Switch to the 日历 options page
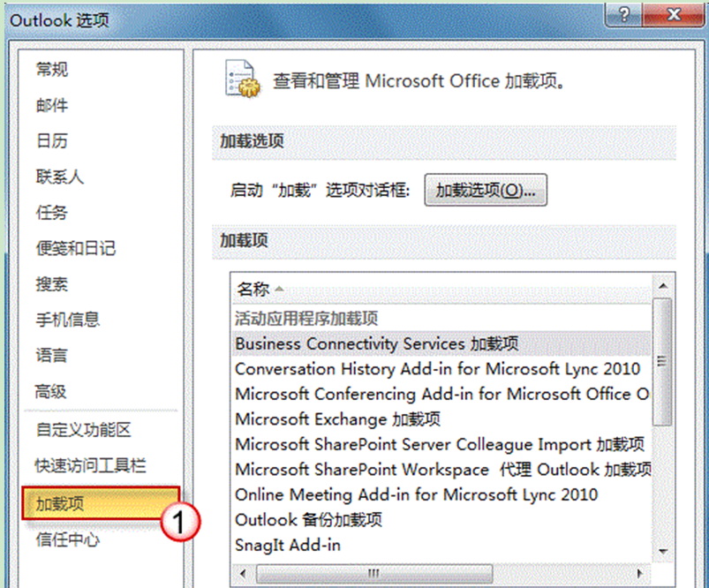 (52, 141)
